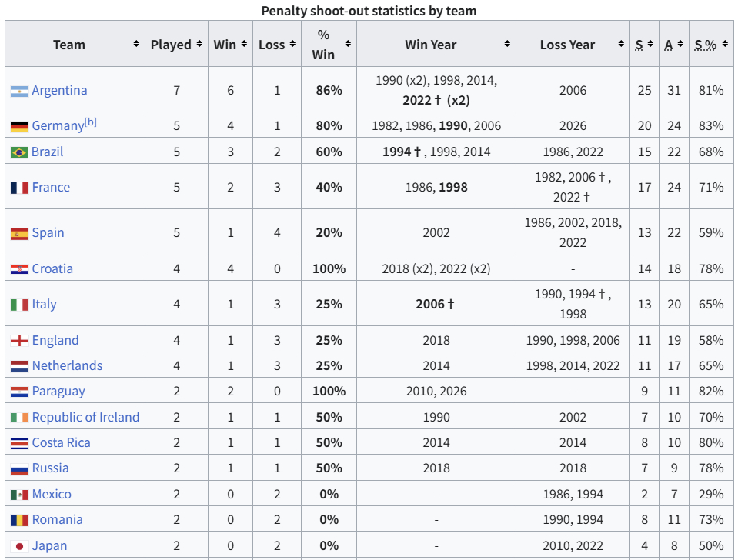This screenshot has height=560, width=738.
Task: Open the Republic of Ireland link
Action: pyautogui.click(x=85, y=418)
